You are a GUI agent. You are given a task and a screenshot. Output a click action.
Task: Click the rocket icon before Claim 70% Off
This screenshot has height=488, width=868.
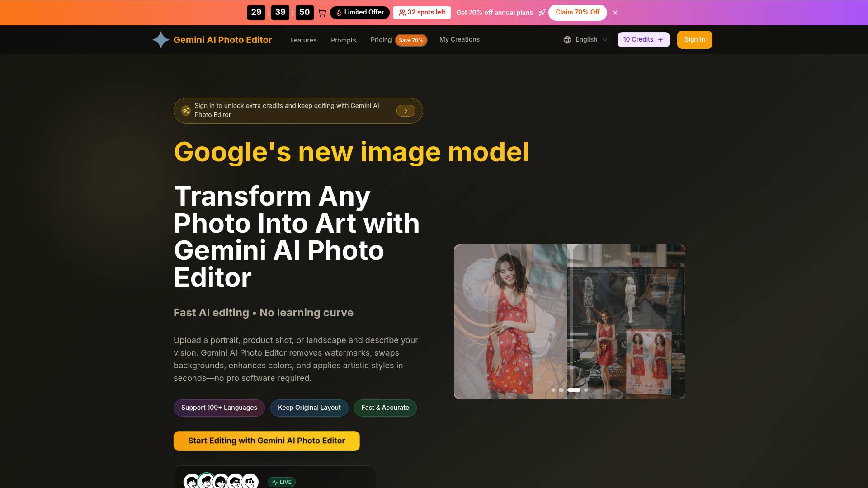click(542, 13)
